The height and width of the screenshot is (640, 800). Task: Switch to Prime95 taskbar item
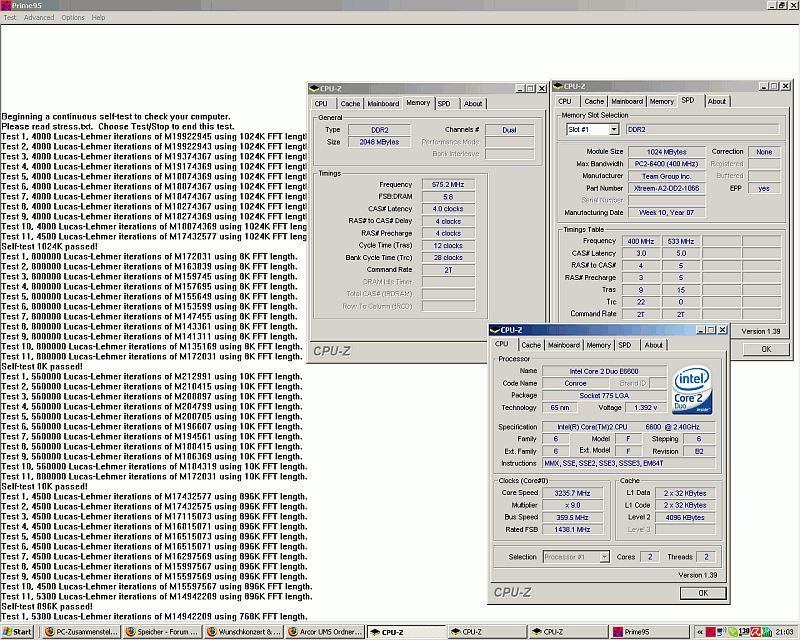pos(649,632)
